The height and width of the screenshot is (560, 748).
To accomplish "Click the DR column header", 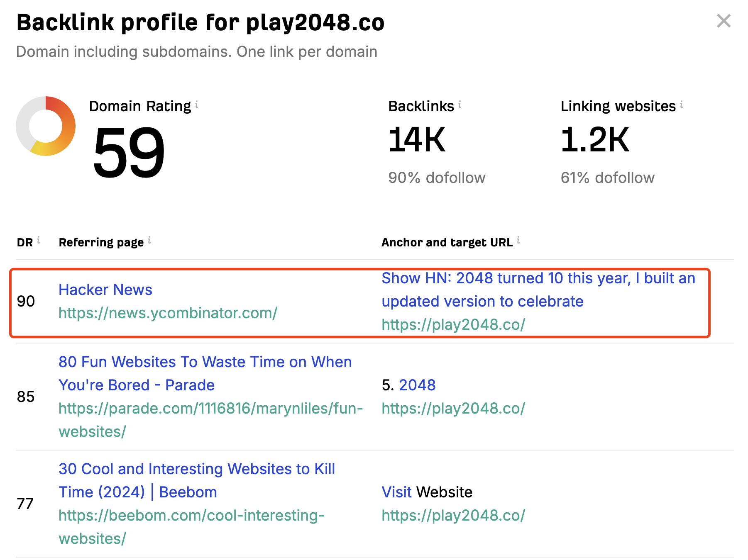I will (x=25, y=242).
